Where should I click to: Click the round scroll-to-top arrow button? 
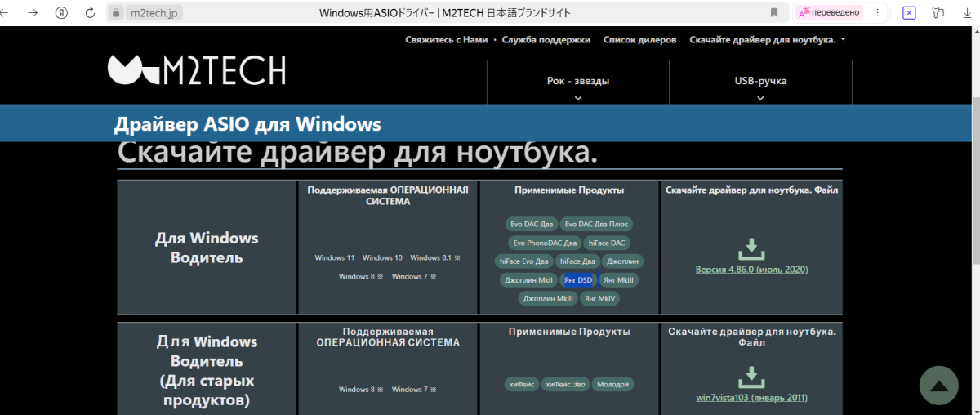point(938,386)
